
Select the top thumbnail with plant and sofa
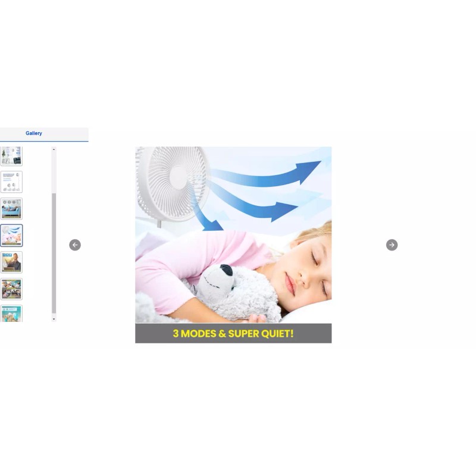pyautogui.click(x=11, y=156)
